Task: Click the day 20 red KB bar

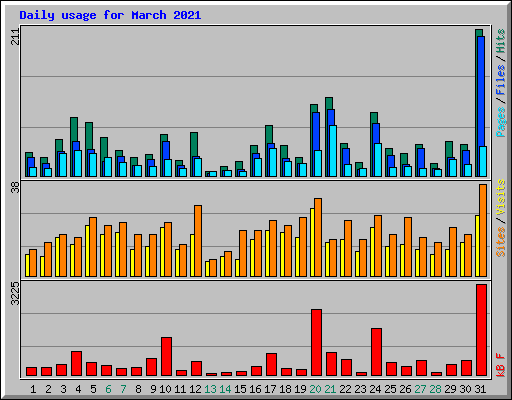Action: pyautogui.click(x=316, y=343)
